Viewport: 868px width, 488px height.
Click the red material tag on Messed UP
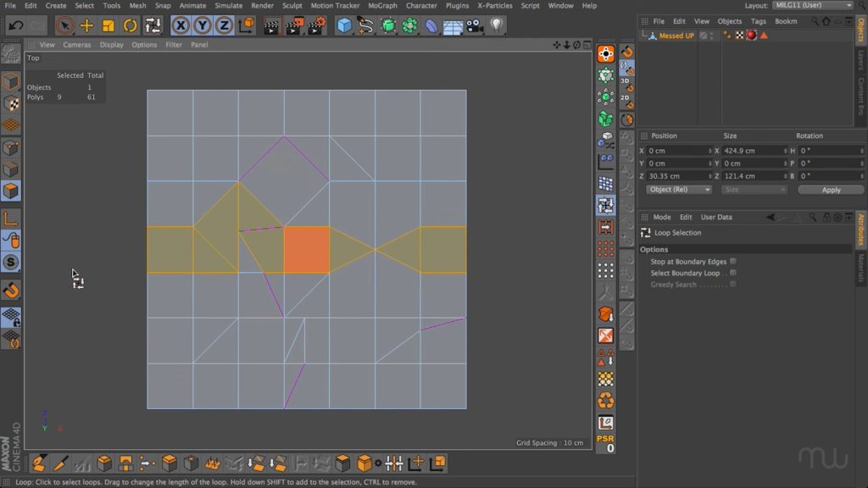point(751,36)
